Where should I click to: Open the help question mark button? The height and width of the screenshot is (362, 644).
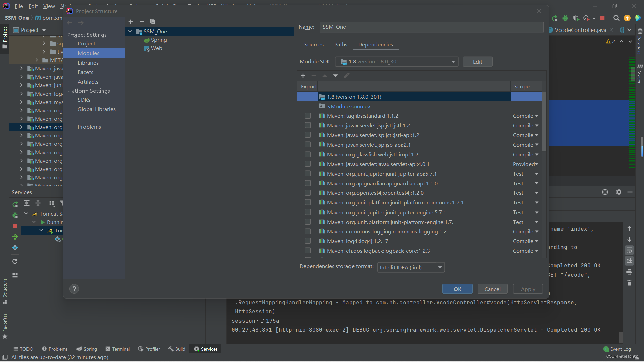click(74, 289)
